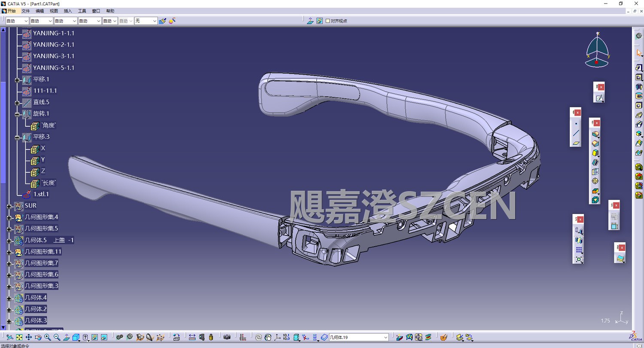
Task: Open the 几何体.19 dropdown
Action: 358,337
